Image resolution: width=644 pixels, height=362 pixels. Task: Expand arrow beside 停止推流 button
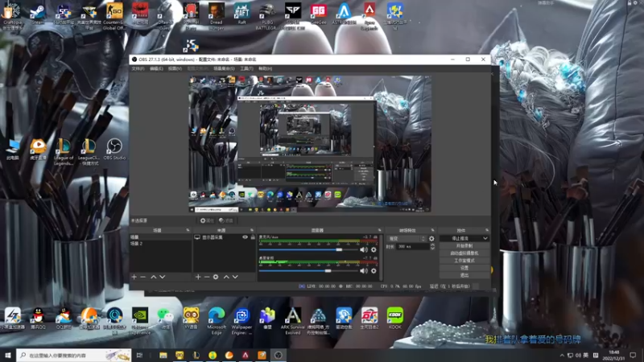pyautogui.click(x=485, y=238)
